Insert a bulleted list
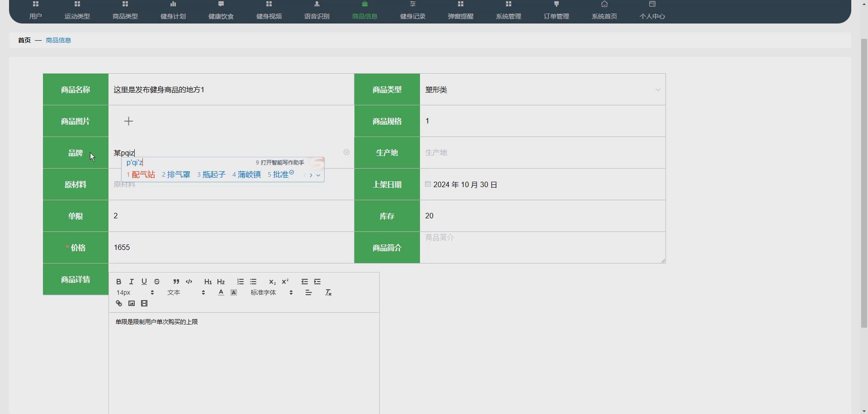This screenshot has width=868, height=414. (253, 282)
